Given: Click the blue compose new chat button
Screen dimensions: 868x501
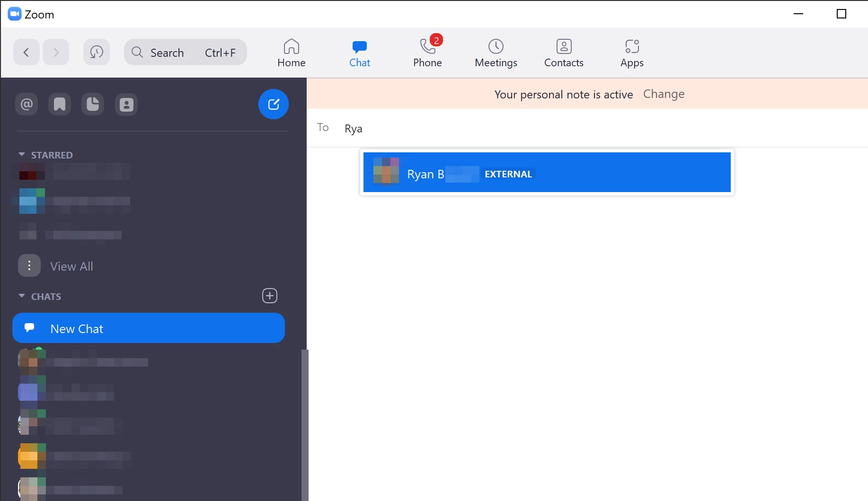Looking at the screenshot, I should point(274,104).
